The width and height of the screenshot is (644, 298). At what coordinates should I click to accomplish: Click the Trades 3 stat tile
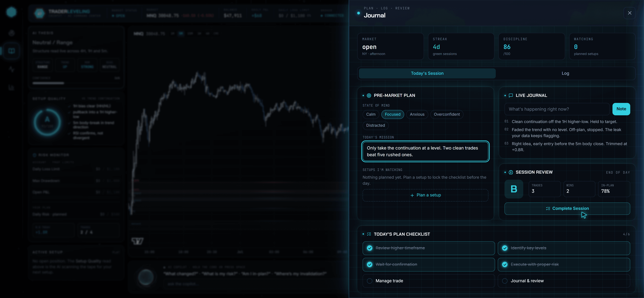[545, 189]
